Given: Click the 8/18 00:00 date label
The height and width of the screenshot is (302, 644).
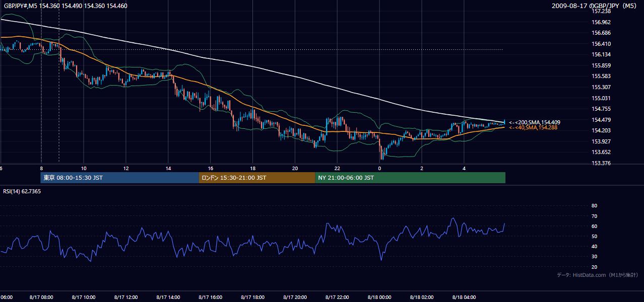Looking at the screenshot, I should click(x=380, y=297).
